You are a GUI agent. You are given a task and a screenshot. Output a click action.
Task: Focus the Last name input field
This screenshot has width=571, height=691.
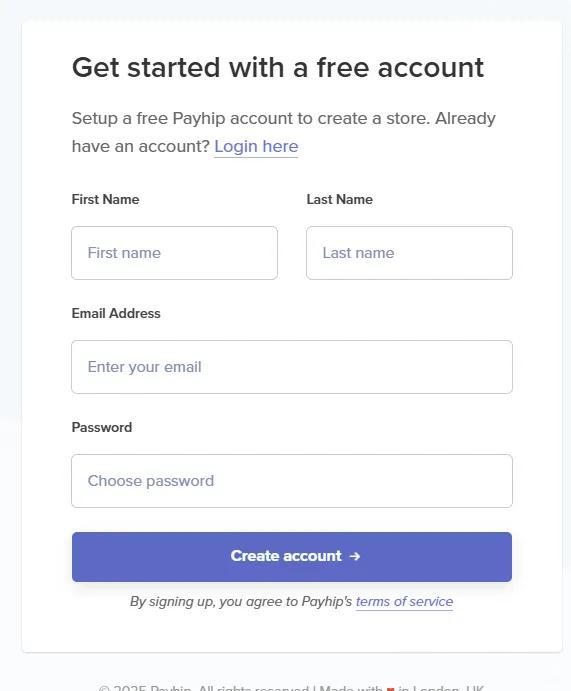(x=409, y=253)
